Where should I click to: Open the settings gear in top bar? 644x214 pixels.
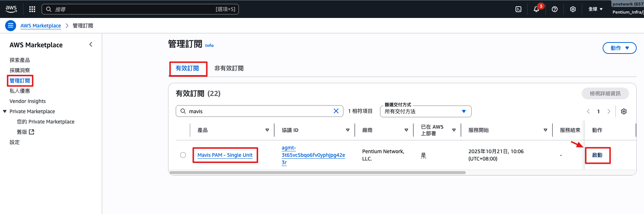[x=573, y=9]
